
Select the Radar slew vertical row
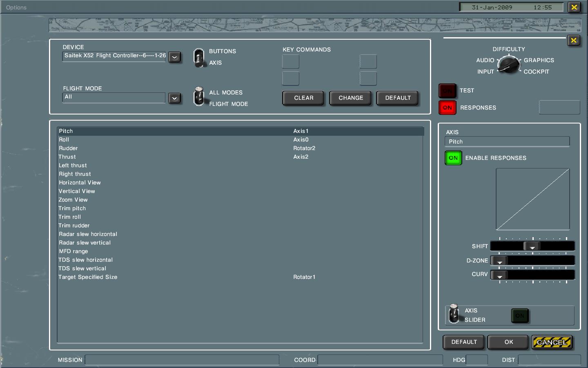click(x=241, y=243)
